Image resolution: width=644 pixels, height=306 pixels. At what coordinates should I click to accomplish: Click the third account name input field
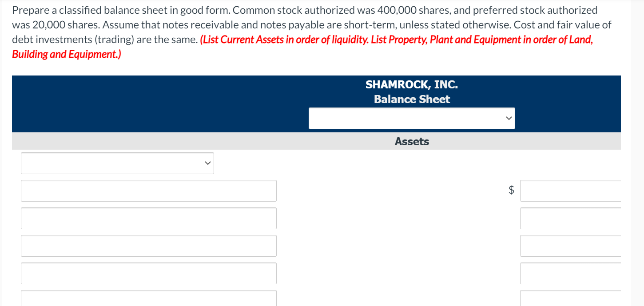coord(148,246)
